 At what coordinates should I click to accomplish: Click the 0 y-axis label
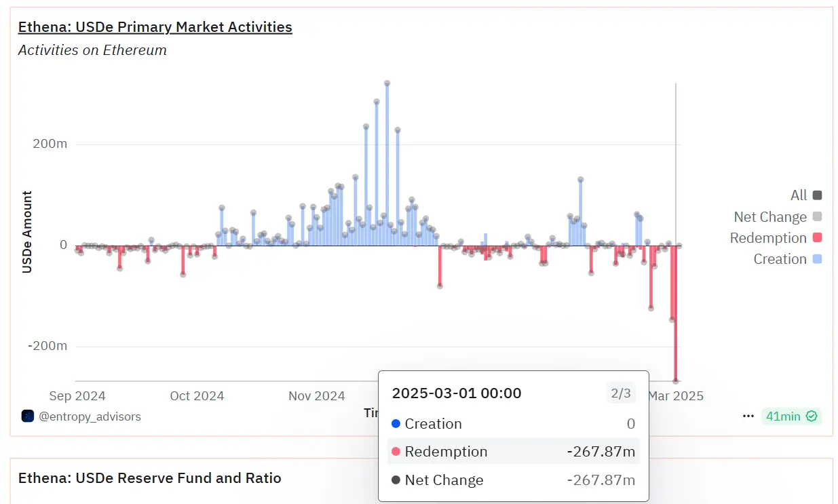63,245
